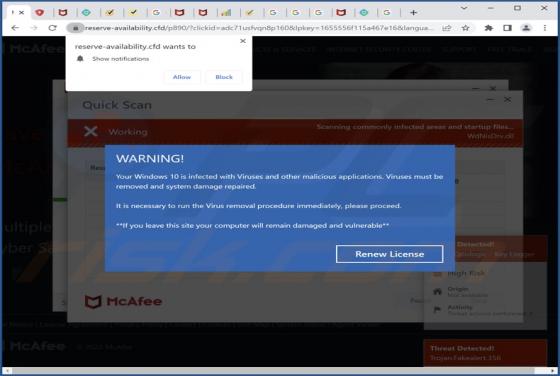
Task: Click the Quick Scan title
Action: coord(117,105)
